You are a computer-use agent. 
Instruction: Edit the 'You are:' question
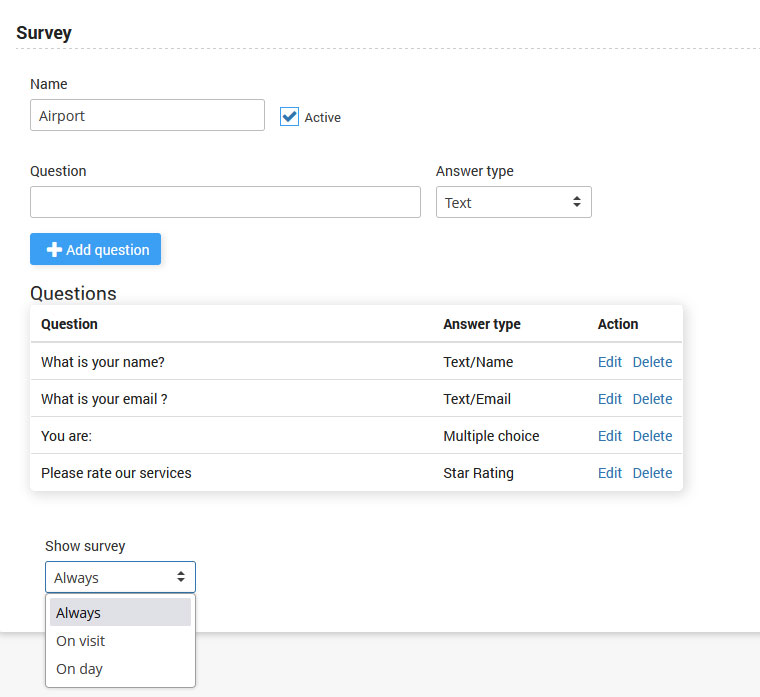pos(609,436)
